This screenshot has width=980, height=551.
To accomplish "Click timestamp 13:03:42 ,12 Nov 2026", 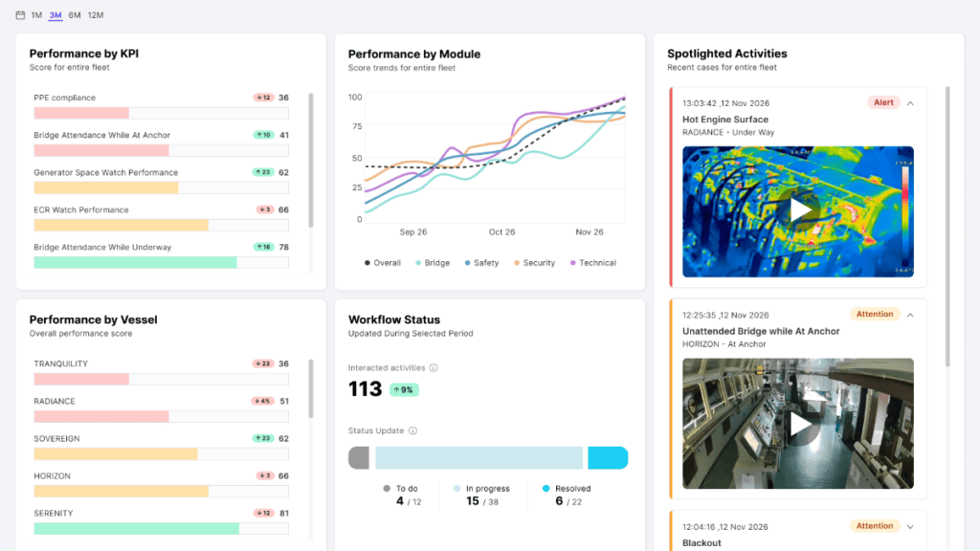I will pos(725,103).
